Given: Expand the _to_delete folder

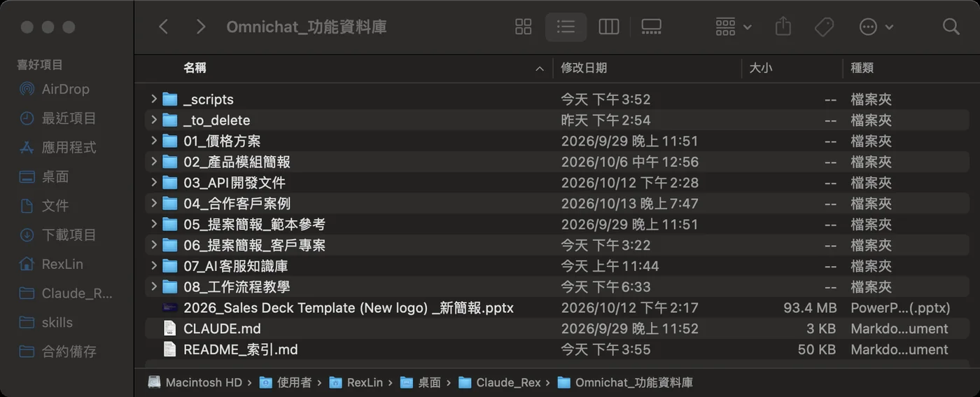Looking at the screenshot, I should (153, 120).
